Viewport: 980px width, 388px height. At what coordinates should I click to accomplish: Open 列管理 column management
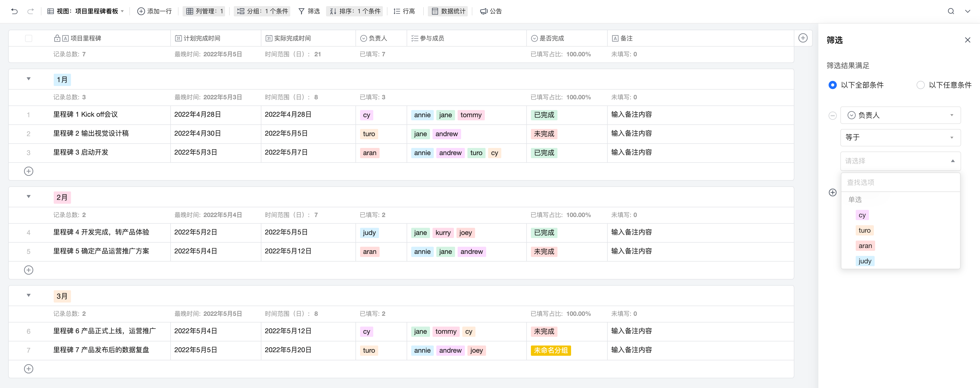pyautogui.click(x=204, y=12)
